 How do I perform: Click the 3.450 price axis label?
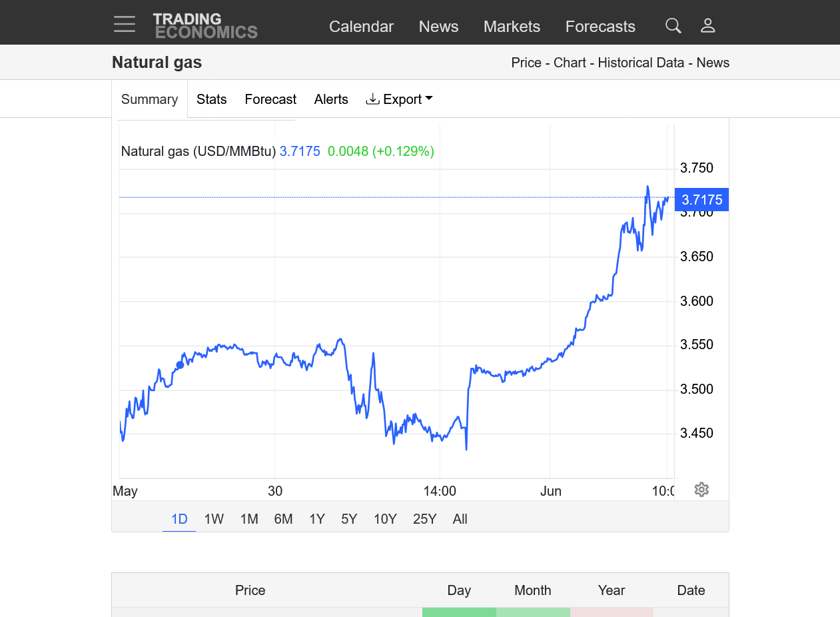[697, 433]
